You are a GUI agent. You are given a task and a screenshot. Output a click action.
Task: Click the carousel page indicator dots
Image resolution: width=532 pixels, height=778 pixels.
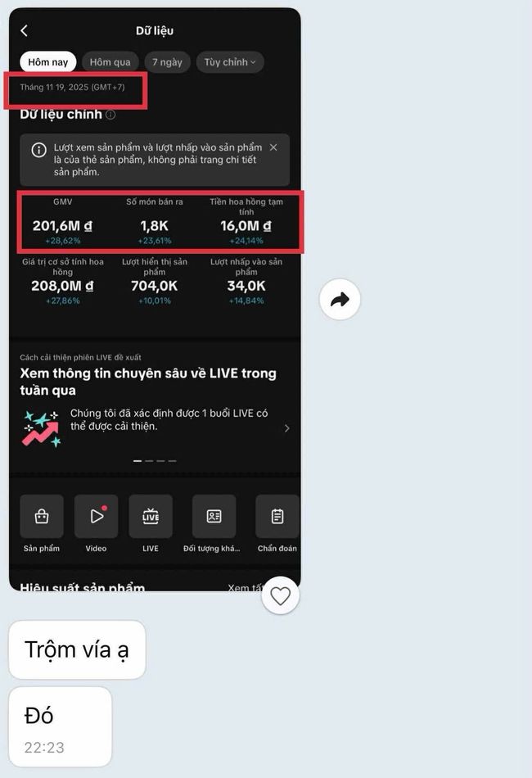pos(155,461)
